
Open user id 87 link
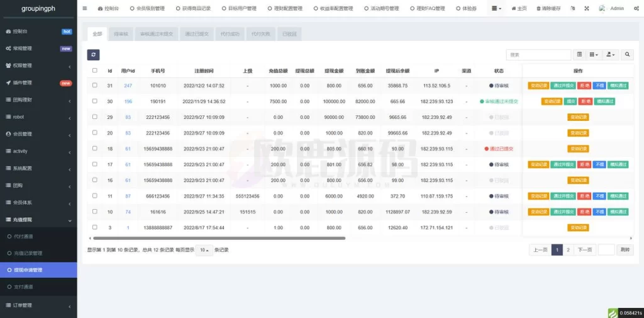128,196
